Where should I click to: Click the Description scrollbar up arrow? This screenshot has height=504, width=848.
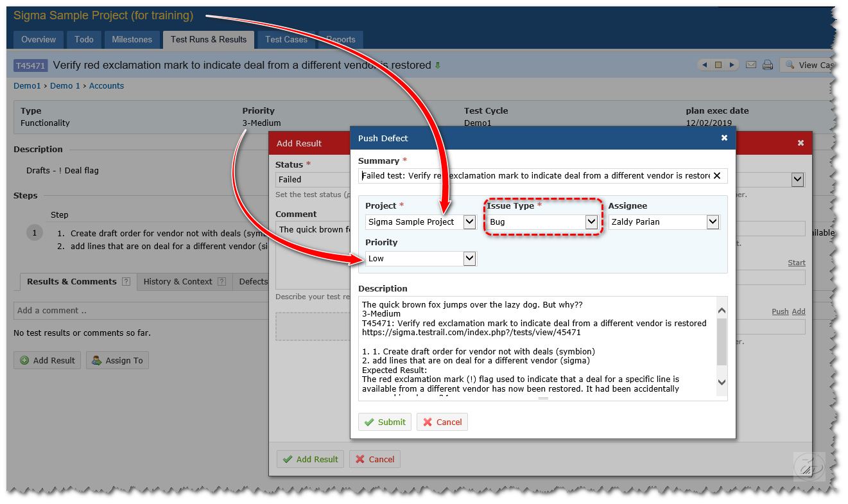722,311
